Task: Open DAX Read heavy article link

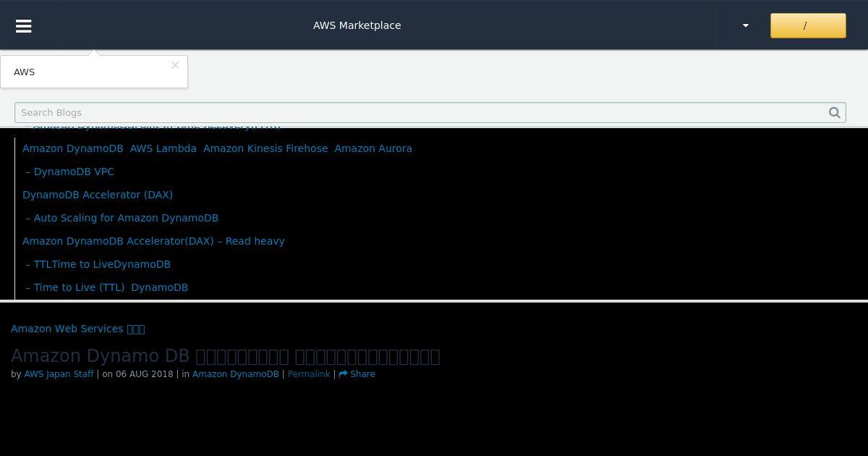Action: pyautogui.click(x=153, y=241)
